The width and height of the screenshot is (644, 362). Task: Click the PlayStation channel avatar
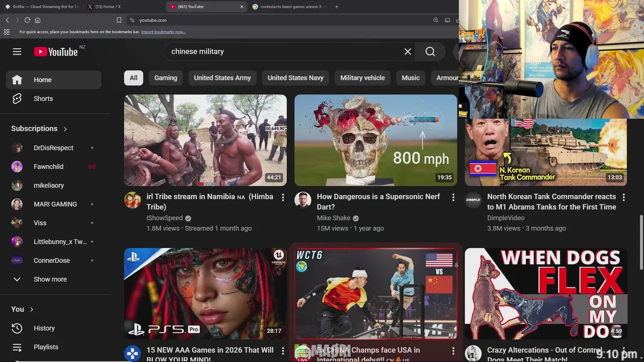[132, 353]
